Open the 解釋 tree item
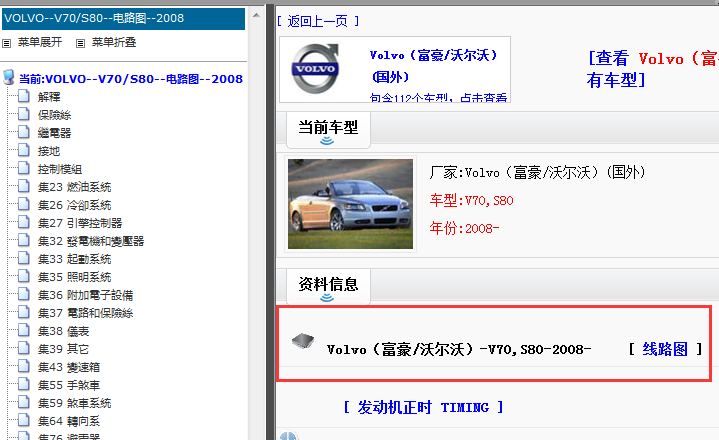The width and height of the screenshot is (719, 440). click(x=49, y=97)
